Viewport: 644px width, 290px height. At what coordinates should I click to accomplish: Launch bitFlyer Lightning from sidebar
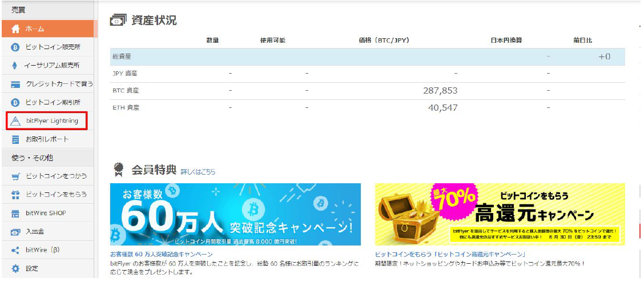(x=47, y=121)
